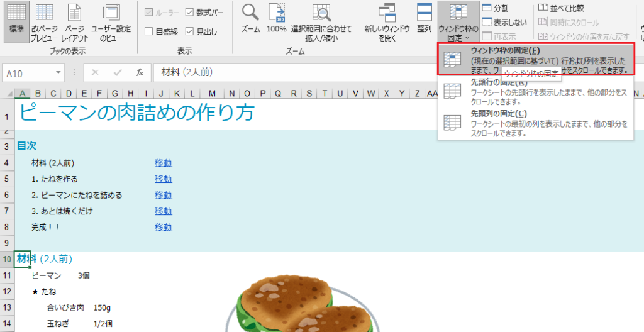Toggle the 見出し checkbox
The height and width of the screenshot is (332, 644).
(x=189, y=31)
